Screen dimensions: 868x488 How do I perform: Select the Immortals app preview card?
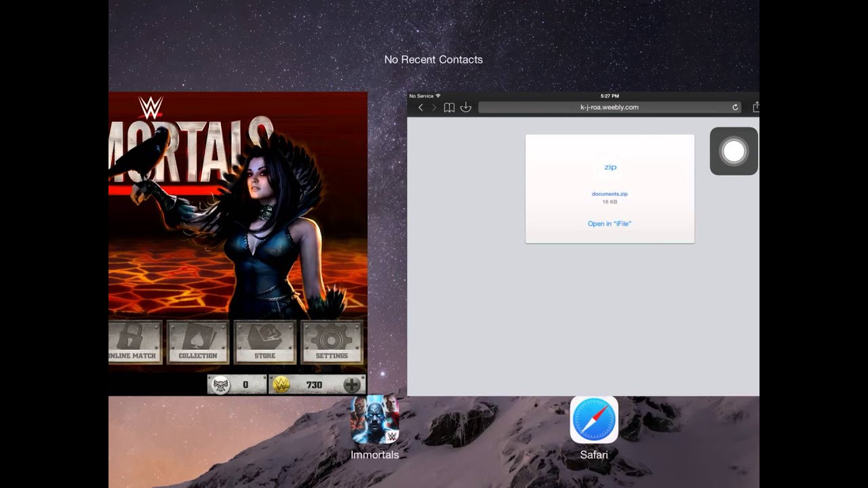click(x=238, y=243)
